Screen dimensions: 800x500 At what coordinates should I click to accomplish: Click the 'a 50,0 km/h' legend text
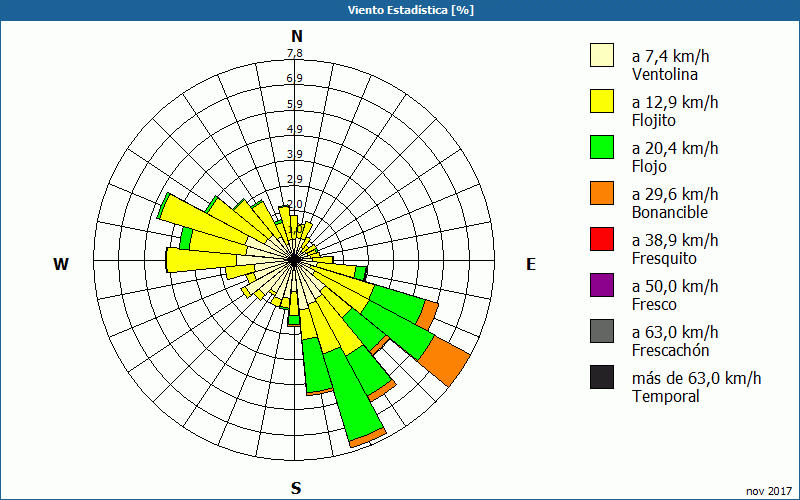point(675,286)
